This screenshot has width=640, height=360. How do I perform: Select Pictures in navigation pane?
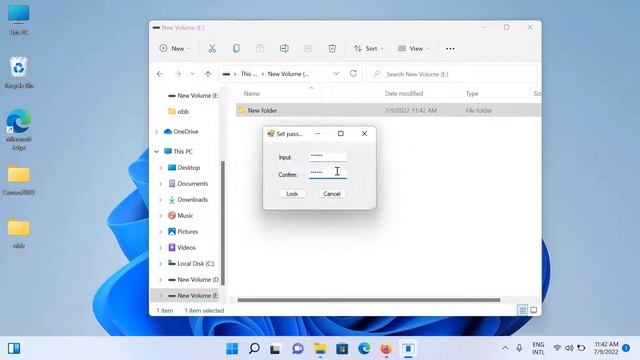[x=183, y=231]
